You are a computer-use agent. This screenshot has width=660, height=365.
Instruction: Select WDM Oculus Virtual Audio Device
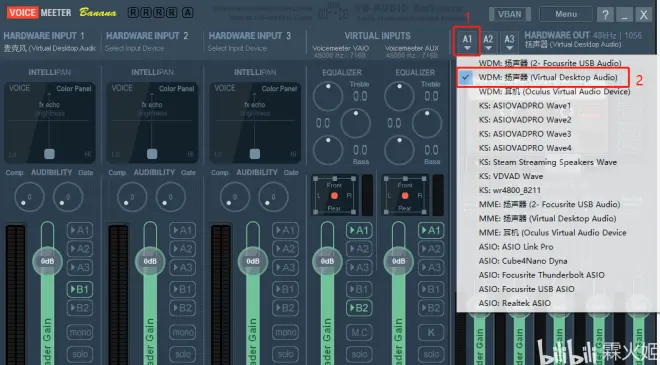point(554,91)
